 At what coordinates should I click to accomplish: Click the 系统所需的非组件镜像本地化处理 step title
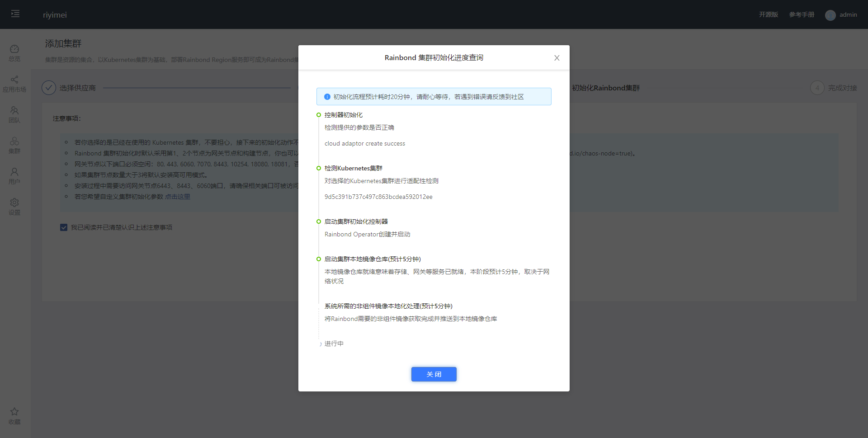click(388, 306)
